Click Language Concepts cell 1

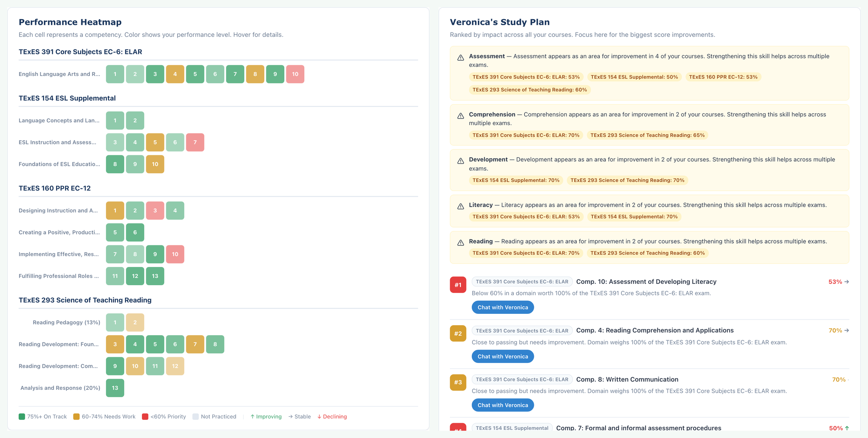click(115, 121)
